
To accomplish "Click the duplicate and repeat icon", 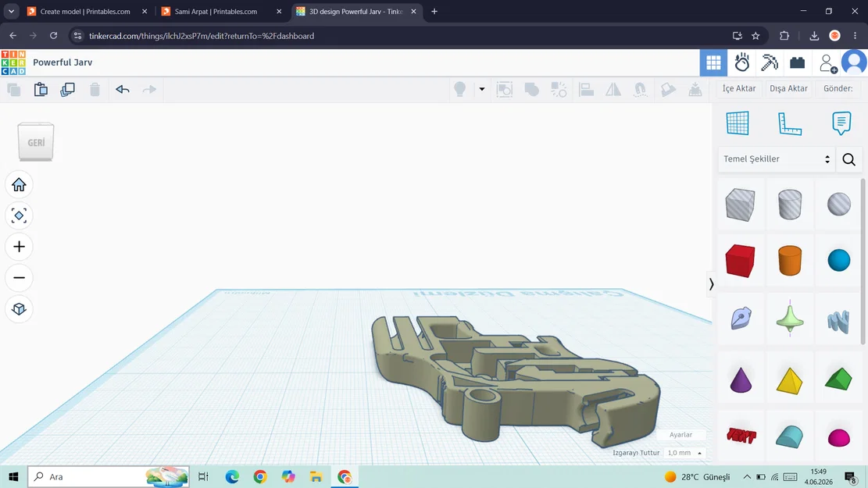I will click(x=67, y=89).
